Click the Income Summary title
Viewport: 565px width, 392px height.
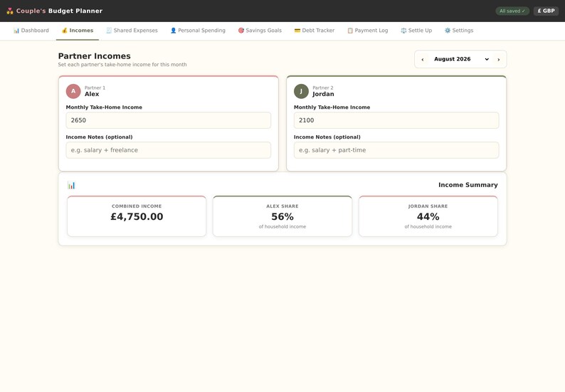[468, 185]
